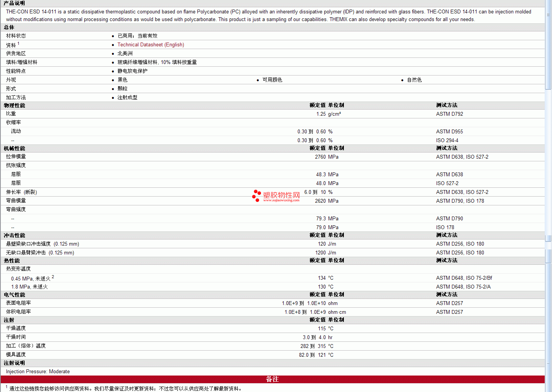Select the 北美洲 value
The width and height of the screenshot is (552, 392).
(x=125, y=53)
